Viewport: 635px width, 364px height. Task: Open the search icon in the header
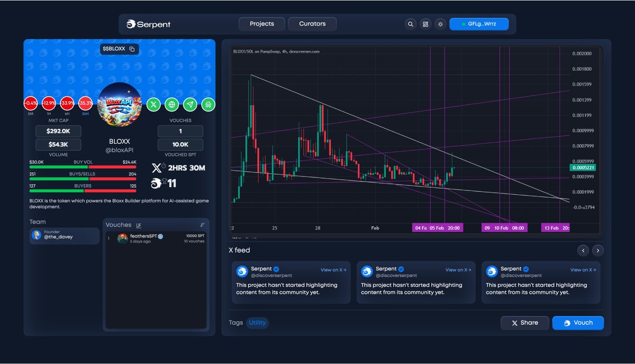pos(411,24)
